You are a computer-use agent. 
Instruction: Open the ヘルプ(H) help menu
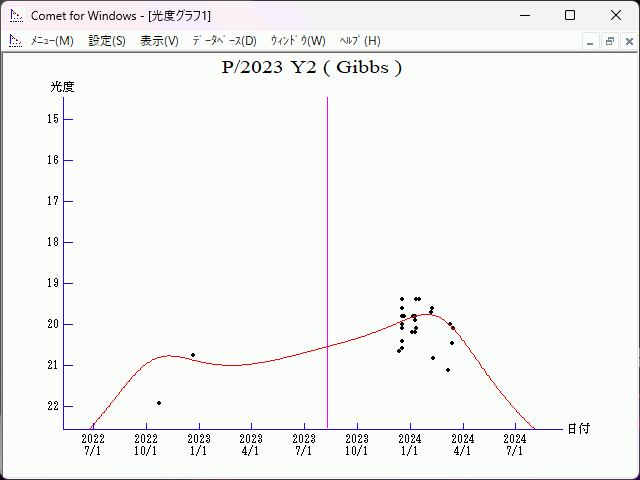click(x=360, y=41)
